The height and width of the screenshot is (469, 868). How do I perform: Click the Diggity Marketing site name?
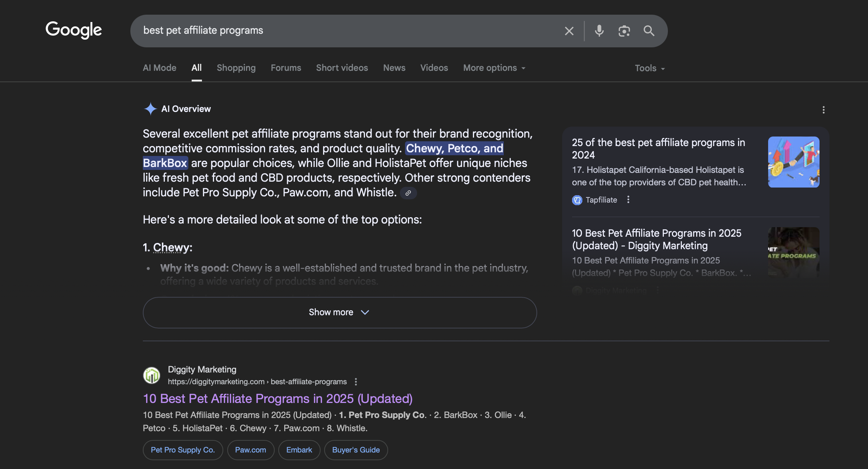tap(202, 370)
